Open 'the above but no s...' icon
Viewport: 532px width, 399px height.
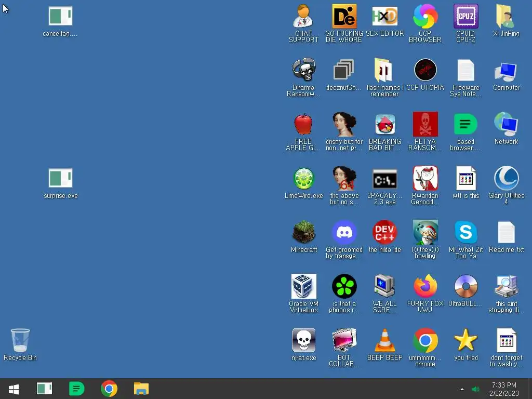pos(344,179)
